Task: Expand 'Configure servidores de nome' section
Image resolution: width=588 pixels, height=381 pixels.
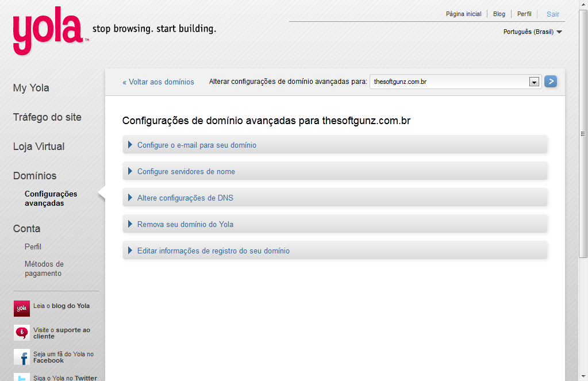Action: coord(335,171)
